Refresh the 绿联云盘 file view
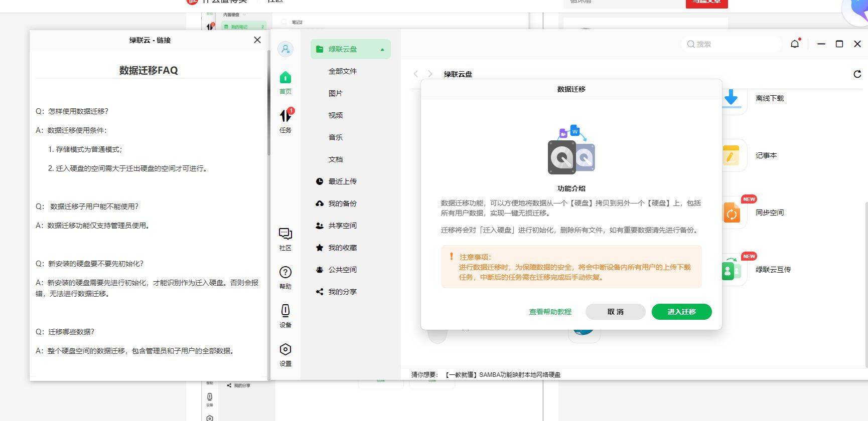 pyautogui.click(x=857, y=74)
